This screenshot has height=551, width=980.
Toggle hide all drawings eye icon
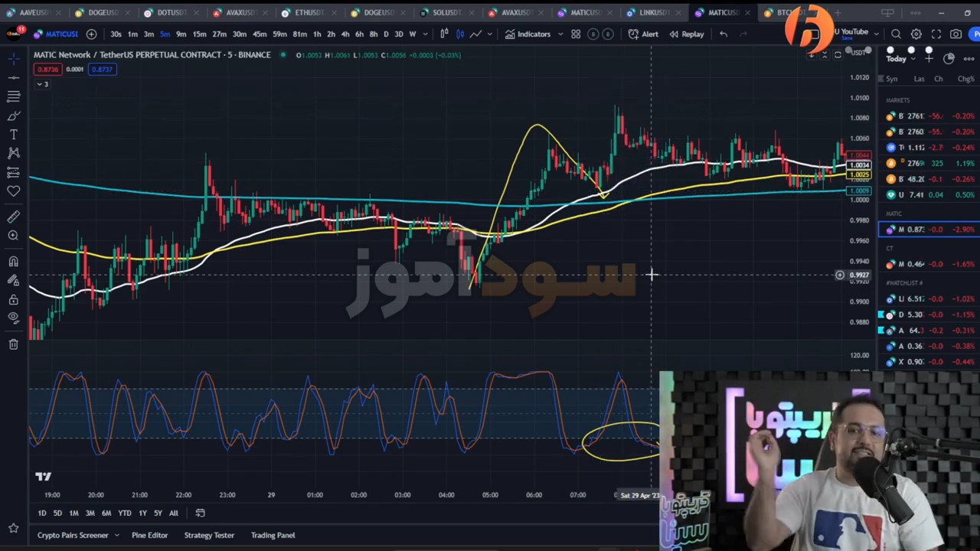pos(14,318)
